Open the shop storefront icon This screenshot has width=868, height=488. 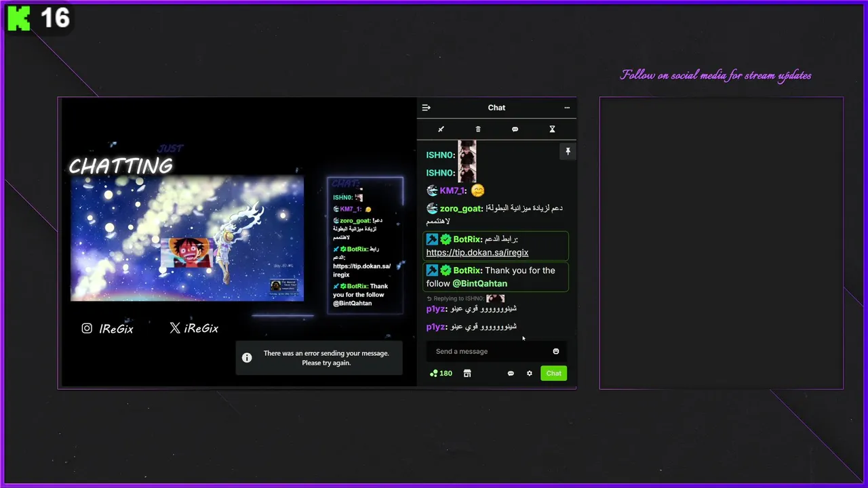click(467, 373)
